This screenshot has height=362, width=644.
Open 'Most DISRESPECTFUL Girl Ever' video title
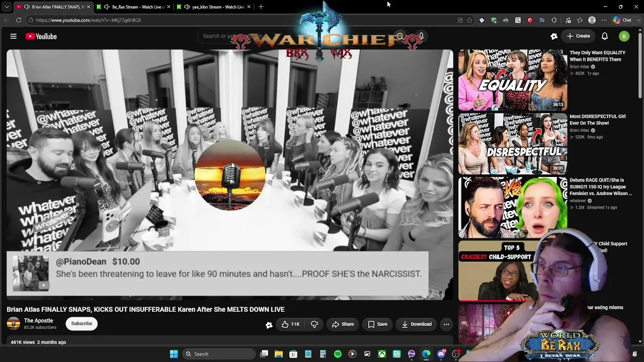pos(598,120)
